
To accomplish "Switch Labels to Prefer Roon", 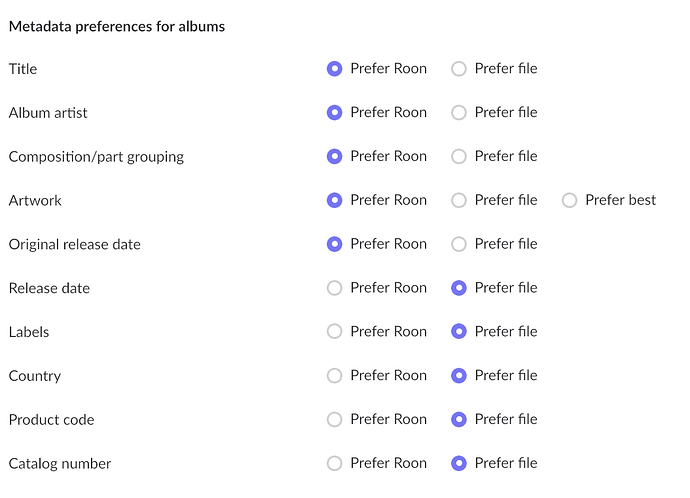I will (335, 331).
